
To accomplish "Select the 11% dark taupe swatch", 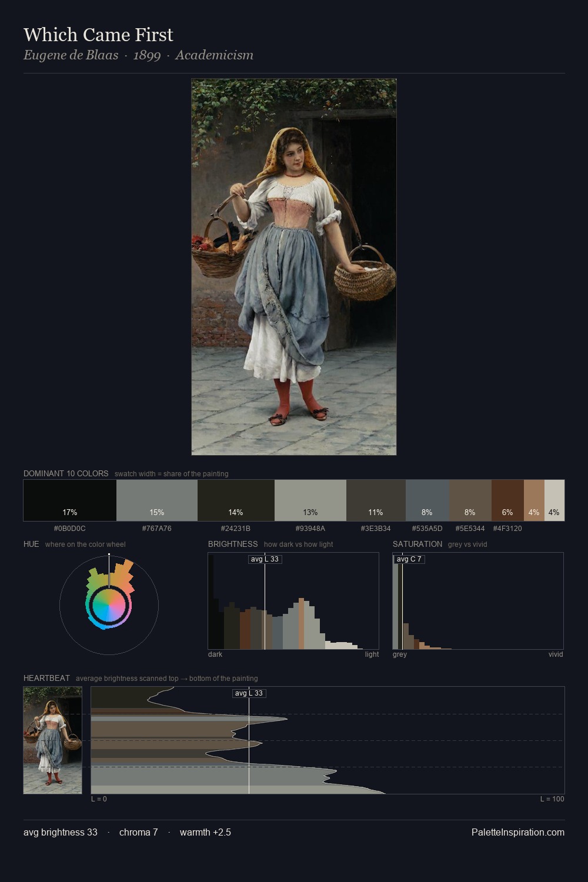I will [x=376, y=500].
